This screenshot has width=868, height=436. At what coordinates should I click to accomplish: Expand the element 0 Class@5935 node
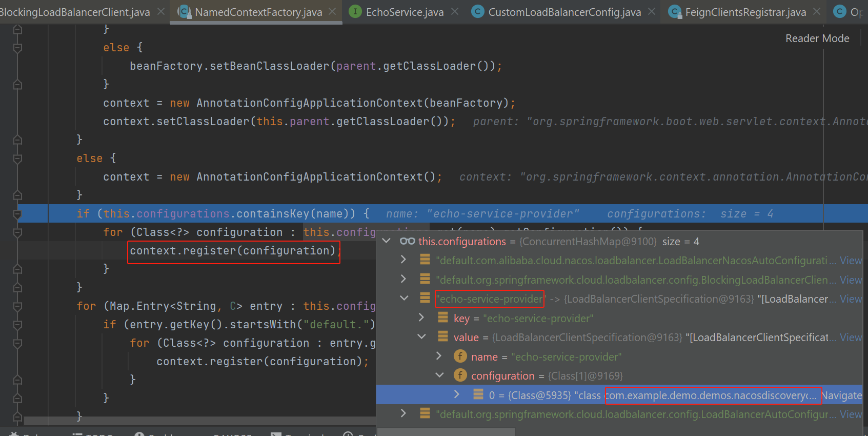point(457,394)
